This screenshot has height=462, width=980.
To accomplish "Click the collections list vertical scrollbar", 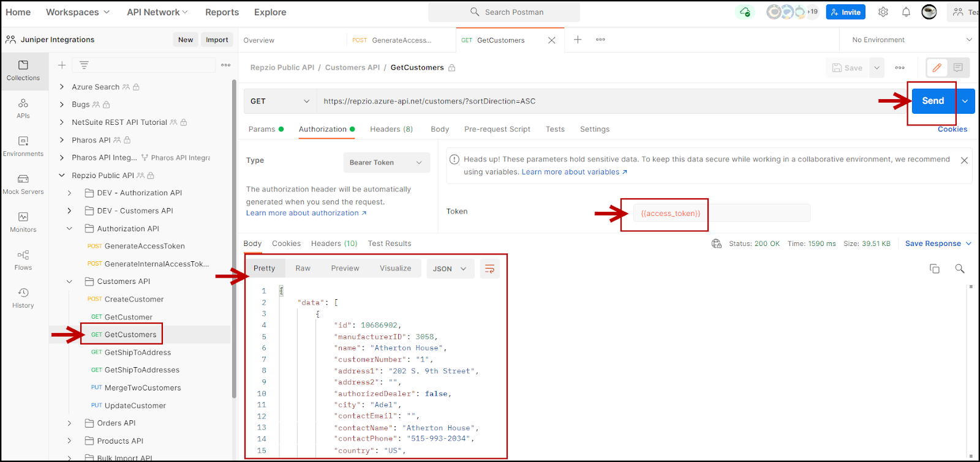I will 234,239.
